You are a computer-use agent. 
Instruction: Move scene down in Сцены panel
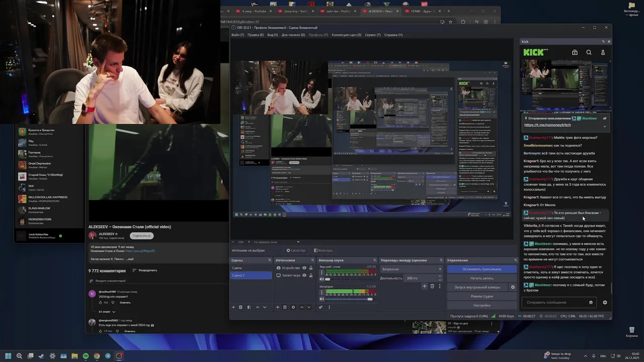point(265,307)
